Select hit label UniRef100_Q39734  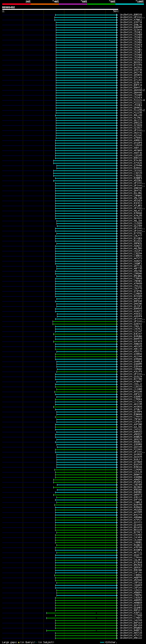pyautogui.click(x=131, y=22)
